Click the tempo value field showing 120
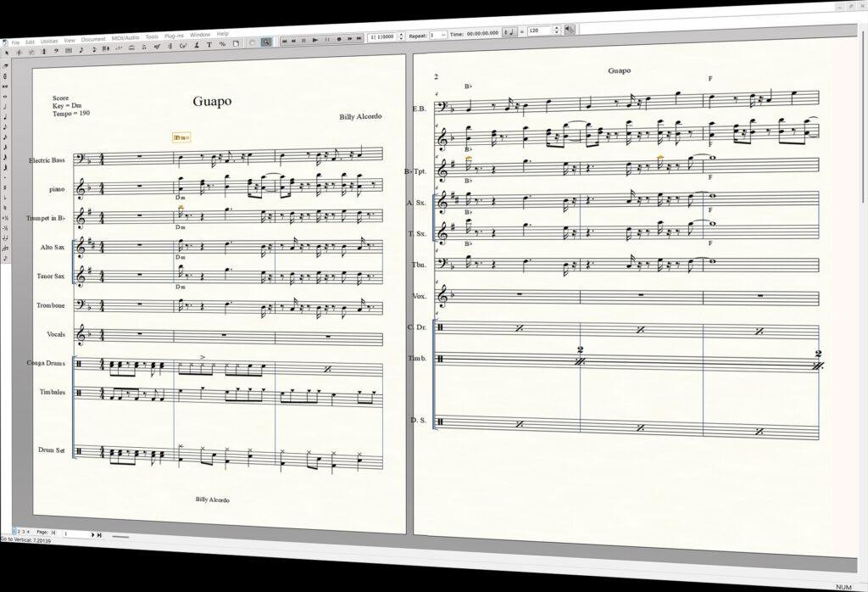Viewport: 868px width, 592px height. [539, 31]
